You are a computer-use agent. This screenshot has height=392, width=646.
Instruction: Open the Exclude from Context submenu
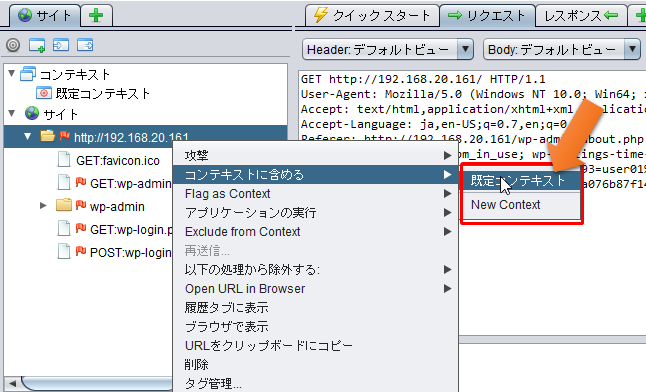(x=316, y=232)
